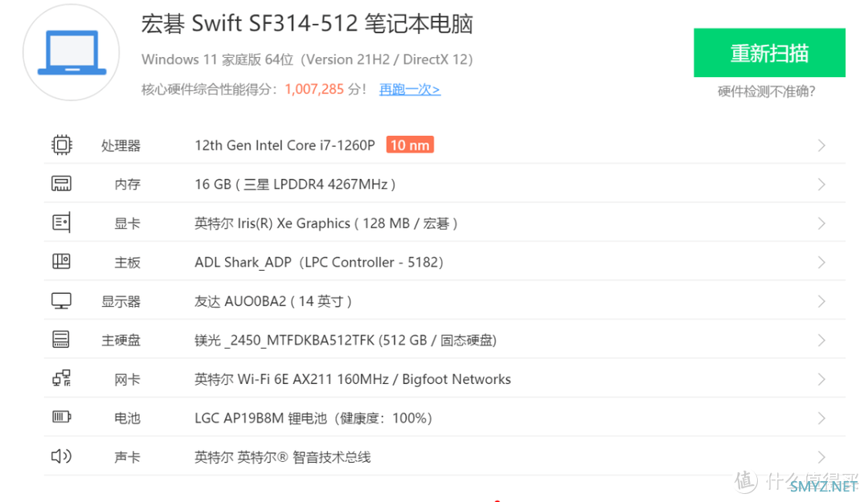Click the 12th Gen Intel Core i7-1260P text
Viewport: 868px width, 502px height.
285,145
